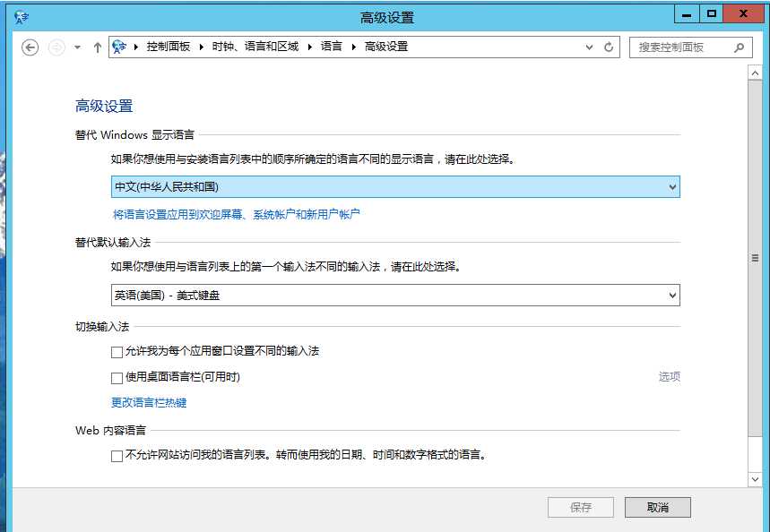Viewport: 770px width, 532px height.
Task: Navigate to 控制面板 breadcrumb
Action: point(169,47)
